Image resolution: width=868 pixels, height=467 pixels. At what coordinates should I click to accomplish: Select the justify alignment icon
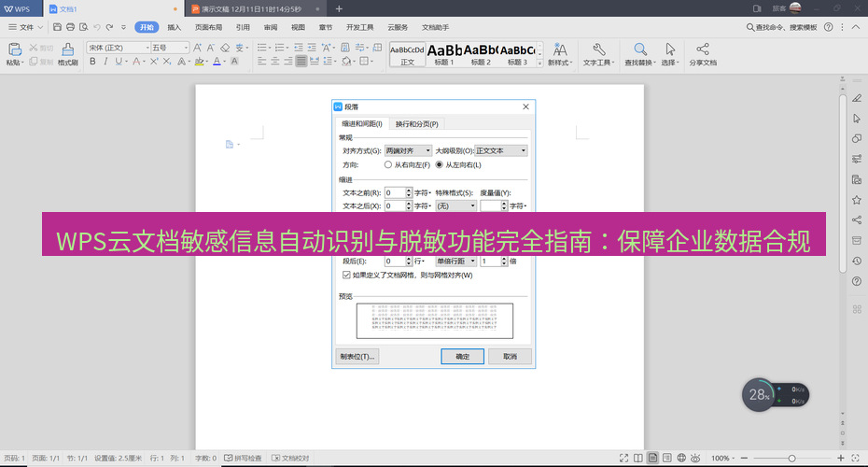coord(301,62)
